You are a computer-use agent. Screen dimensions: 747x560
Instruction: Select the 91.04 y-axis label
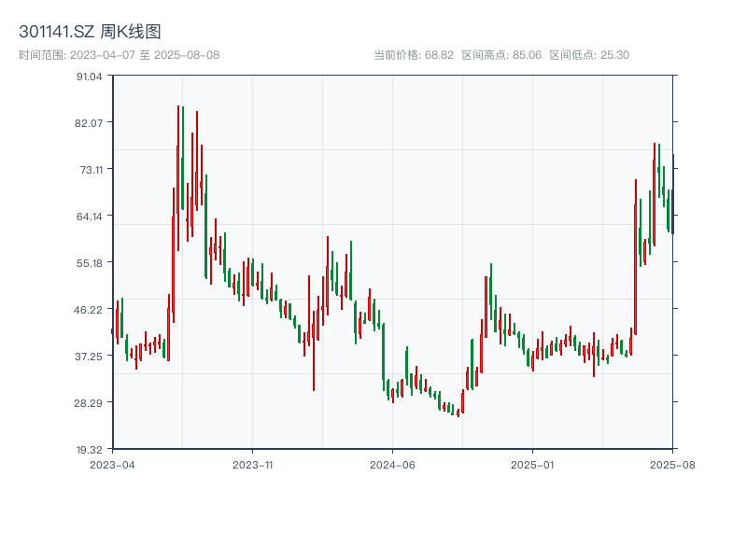click(91, 77)
